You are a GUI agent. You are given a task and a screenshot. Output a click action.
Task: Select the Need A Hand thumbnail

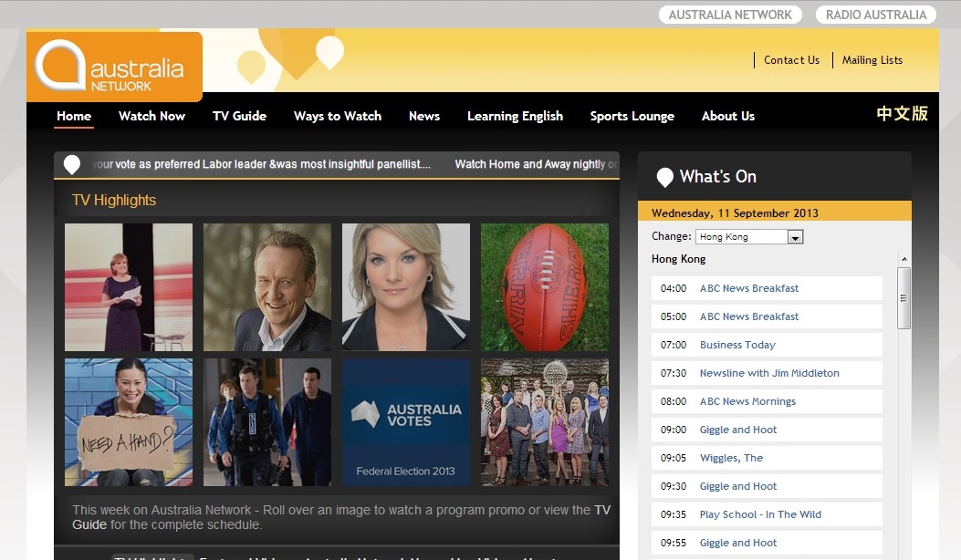[129, 423]
